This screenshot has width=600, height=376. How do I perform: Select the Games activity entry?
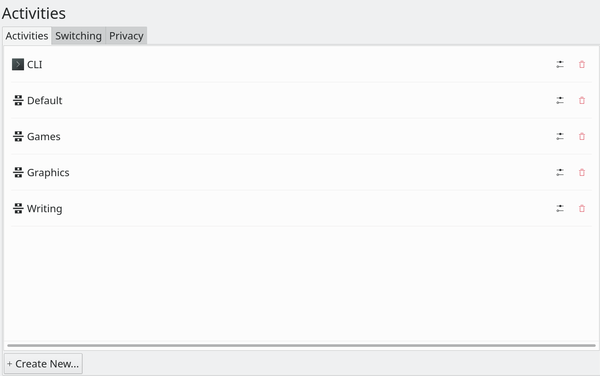tap(302, 137)
